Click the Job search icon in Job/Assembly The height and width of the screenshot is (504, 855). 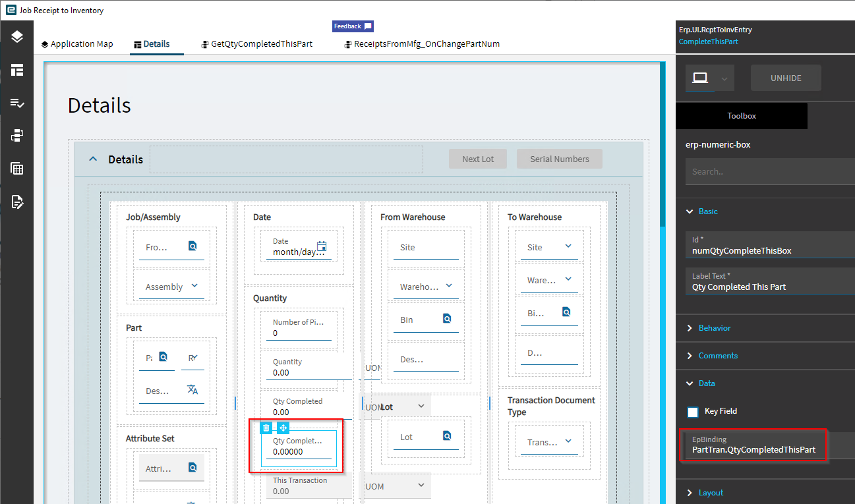click(x=192, y=246)
